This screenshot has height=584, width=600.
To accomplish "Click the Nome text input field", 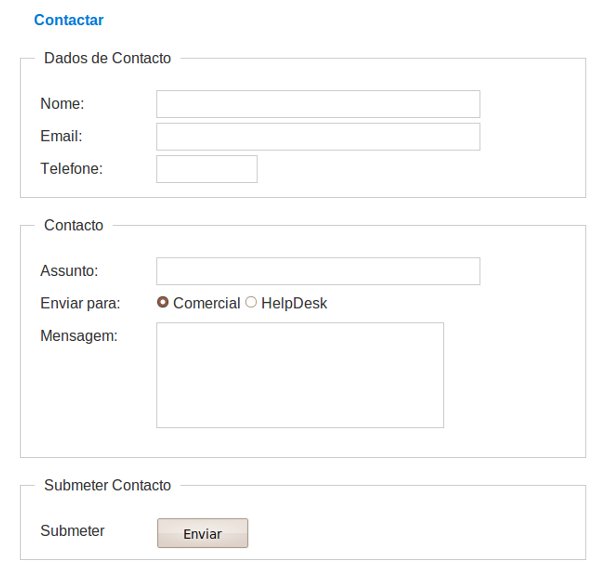I will click(318, 104).
